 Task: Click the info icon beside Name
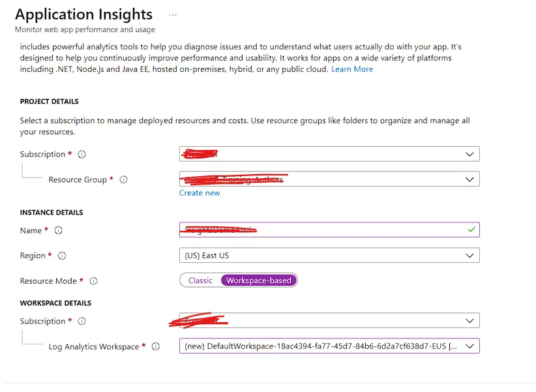(x=58, y=230)
